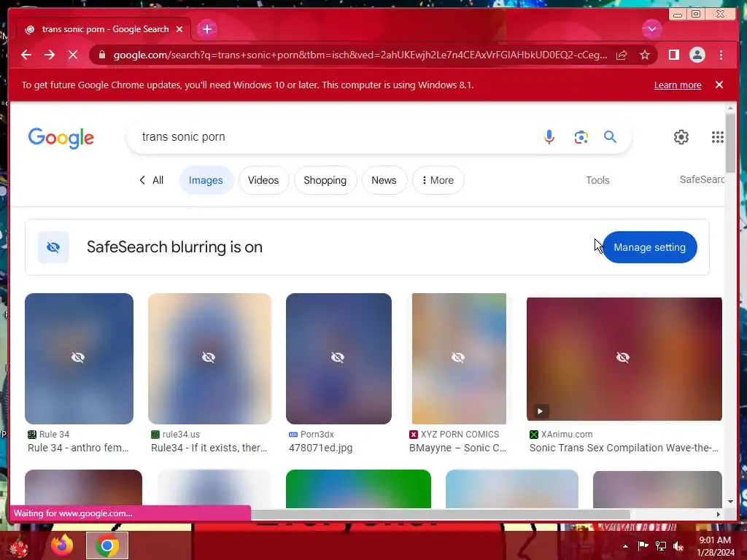Bookmark this page with the star icon
This screenshot has height=560, width=747.
[x=645, y=55]
